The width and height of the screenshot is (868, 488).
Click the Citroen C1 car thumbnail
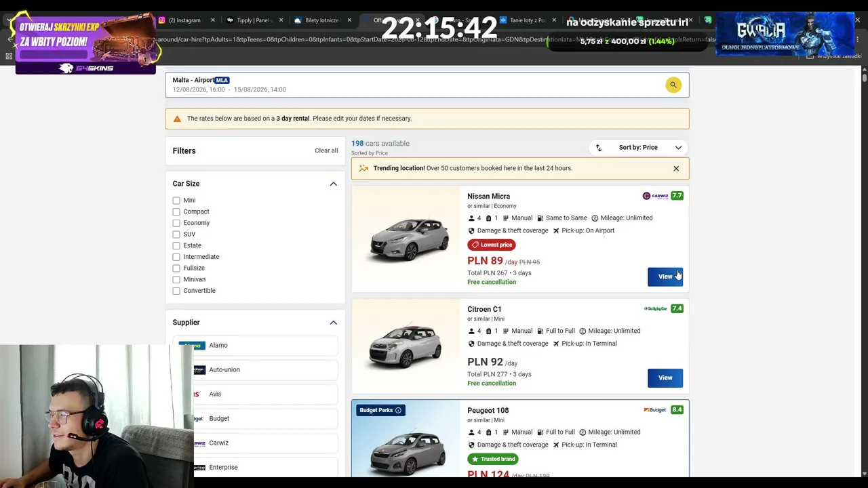coord(406,346)
